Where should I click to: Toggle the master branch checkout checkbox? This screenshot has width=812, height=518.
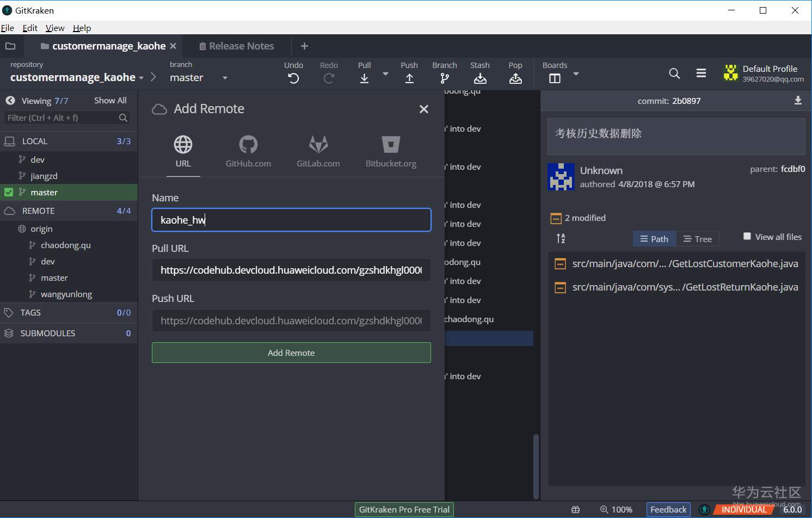9,192
